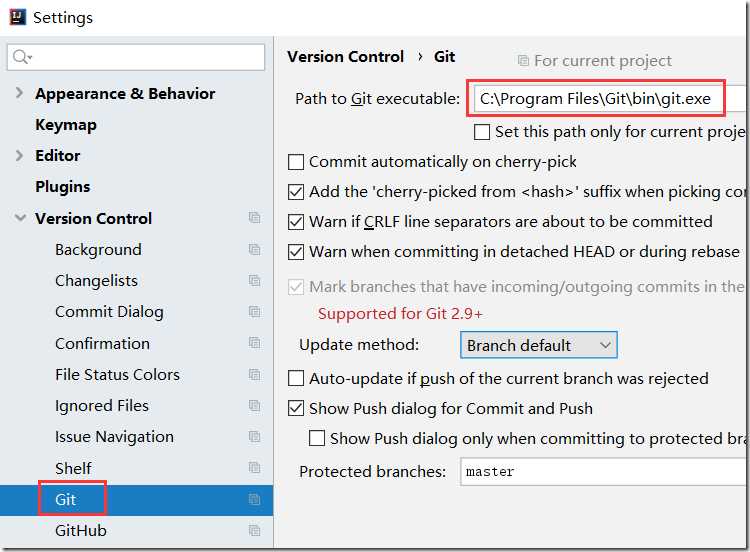Expand the Editor settings section
The width and height of the screenshot is (750, 552).
coord(20,156)
